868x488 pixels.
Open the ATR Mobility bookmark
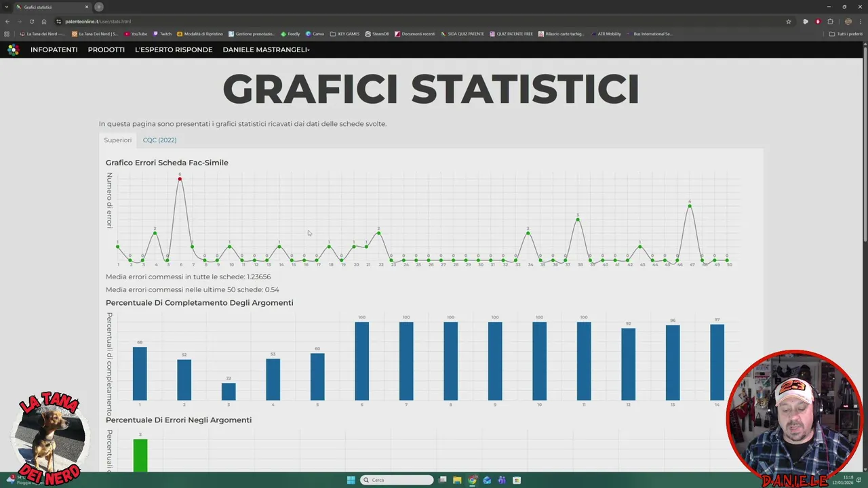(606, 34)
